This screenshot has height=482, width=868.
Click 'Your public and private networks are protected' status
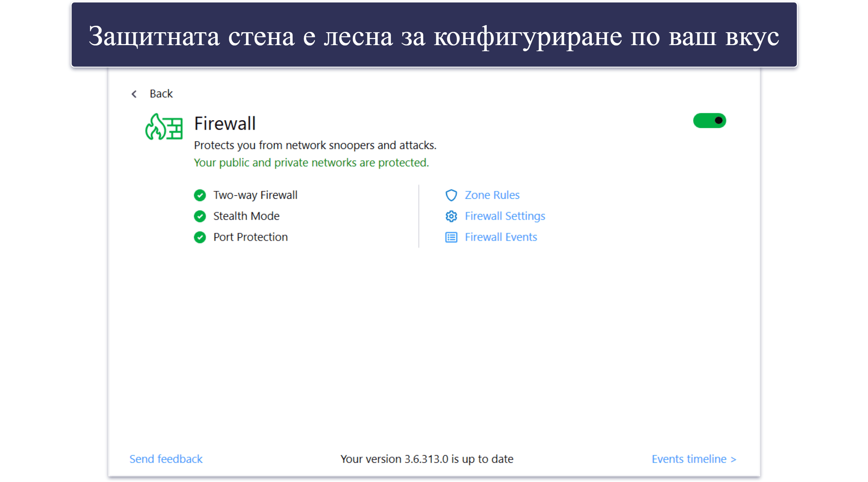(x=311, y=163)
